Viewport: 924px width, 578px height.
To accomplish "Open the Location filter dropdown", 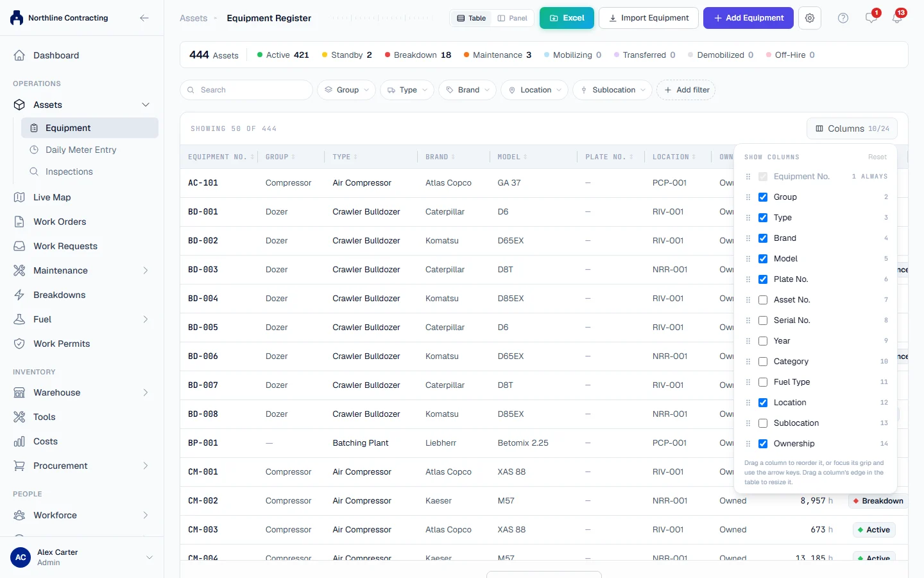I will [x=535, y=90].
